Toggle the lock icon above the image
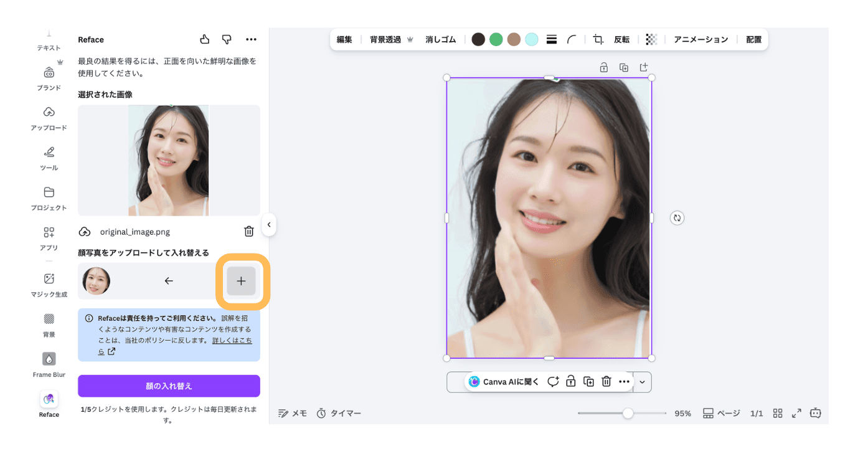The image size is (868, 451). (x=603, y=67)
